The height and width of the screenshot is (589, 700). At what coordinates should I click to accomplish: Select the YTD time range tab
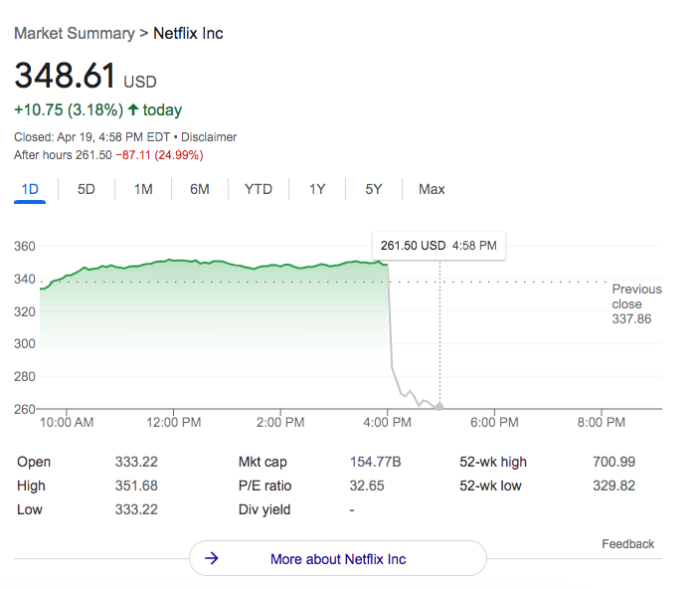pos(258,189)
